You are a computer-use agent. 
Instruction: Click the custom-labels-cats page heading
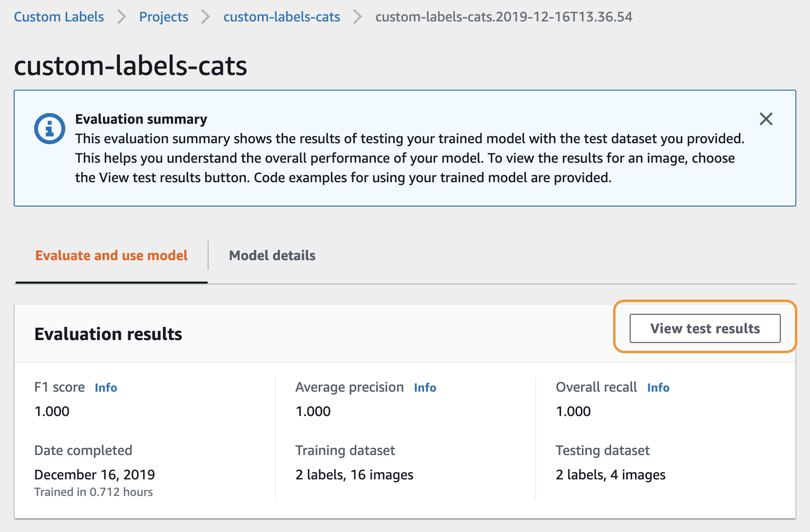coord(131,66)
